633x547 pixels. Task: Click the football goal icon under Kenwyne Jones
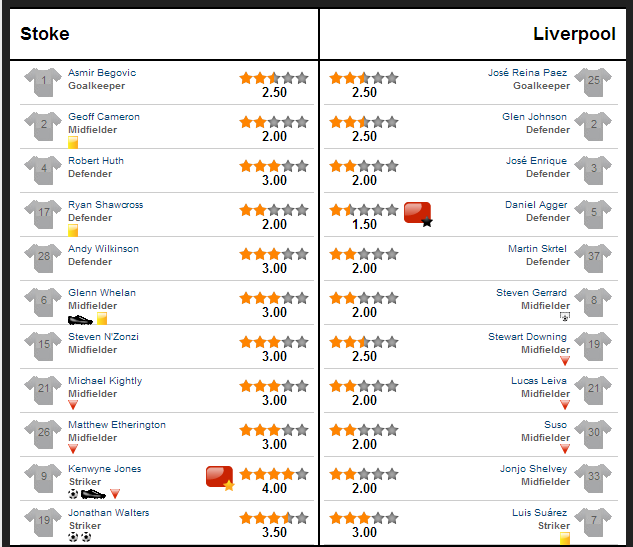(x=73, y=494)
